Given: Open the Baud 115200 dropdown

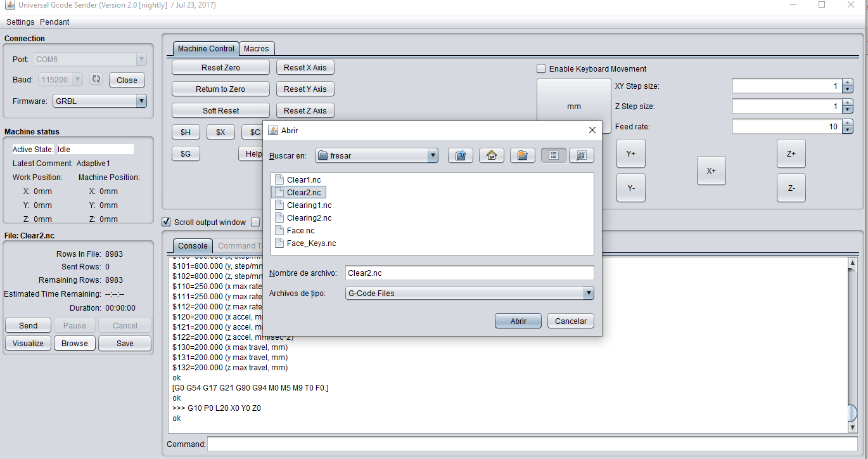Looking at the screenshot, I should pos(77,79).
